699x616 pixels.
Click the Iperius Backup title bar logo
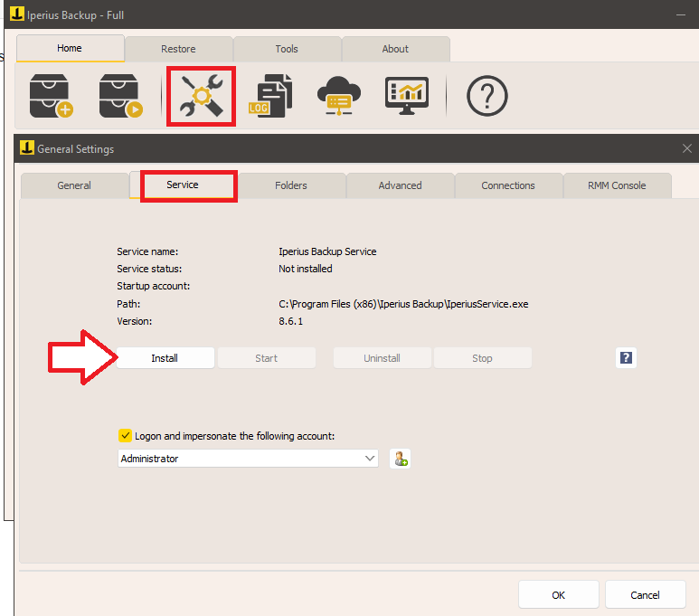(x=17, y=14)
